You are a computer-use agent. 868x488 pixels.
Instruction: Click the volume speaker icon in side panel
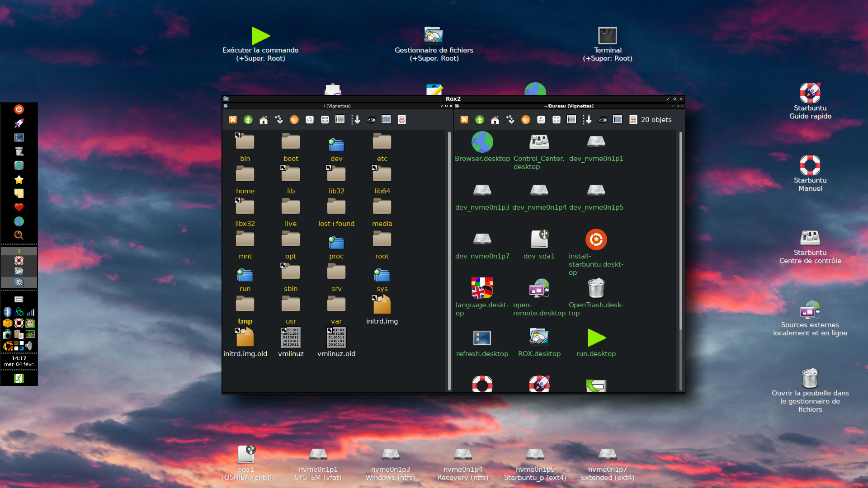29,346
